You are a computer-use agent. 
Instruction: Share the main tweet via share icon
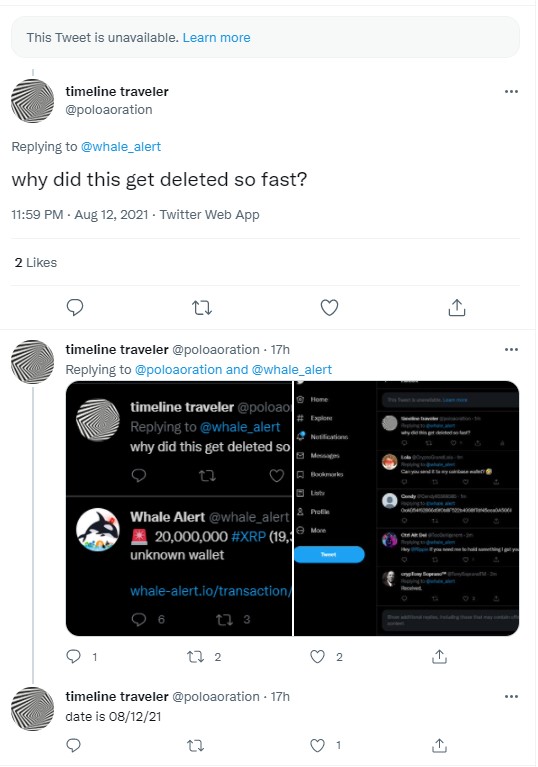457,308
